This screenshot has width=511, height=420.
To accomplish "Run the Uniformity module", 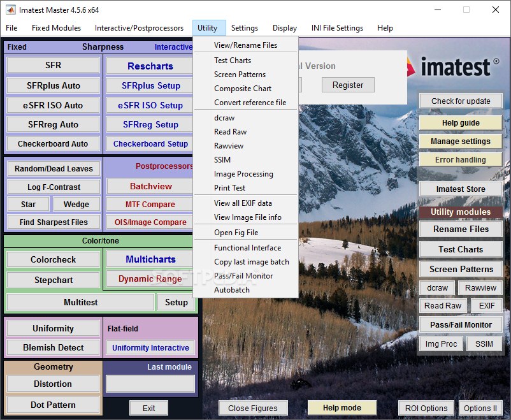I will coord(53,328).
